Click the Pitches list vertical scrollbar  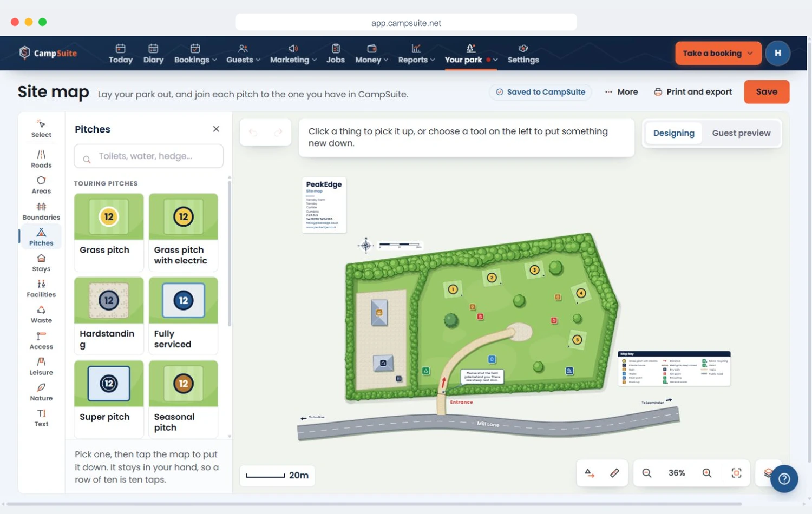(230, 253)
